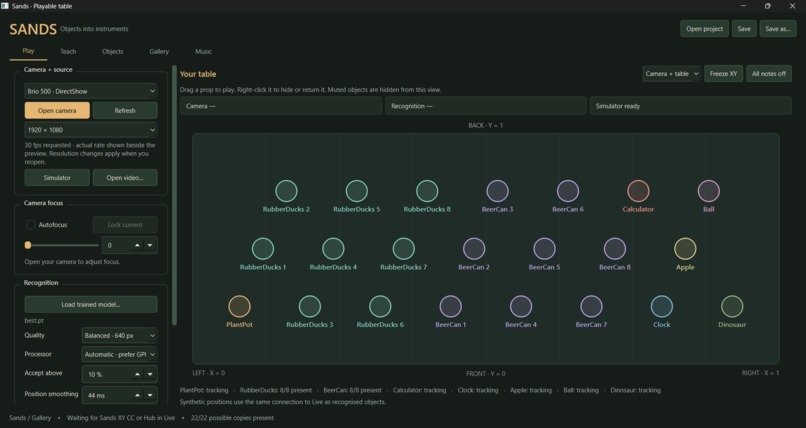The height and width of the screenshot is (428, 806).
Task: Decrease the camera focus value stepper
Action: coord(150,246)
